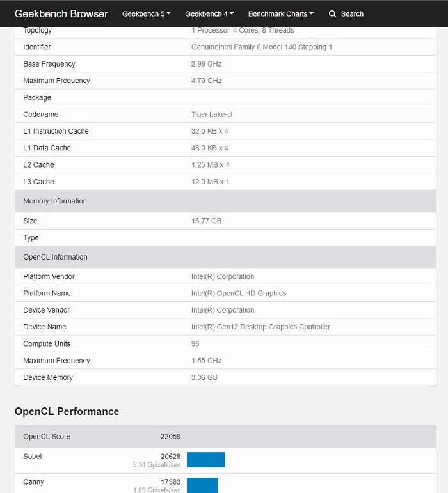Expand the Geekbench 5 dropdown menu

coord(146,14)
